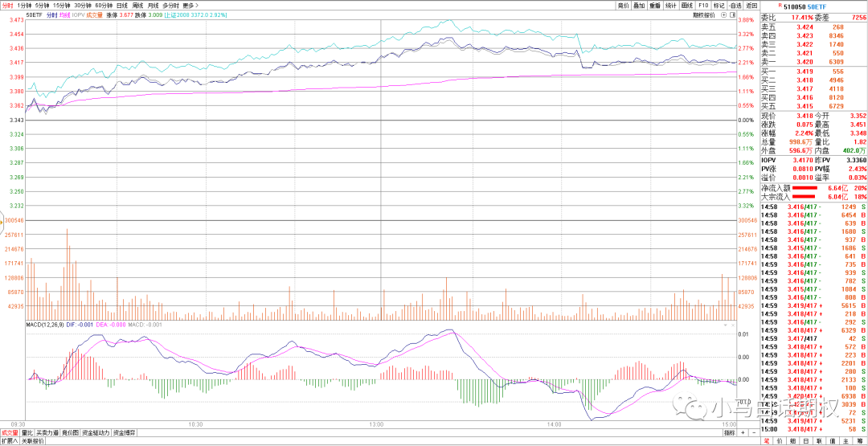Viewport: 868px width, 446px height.
Task: Click the 15:00 3.418 last trade row
Action: [813, 429]
